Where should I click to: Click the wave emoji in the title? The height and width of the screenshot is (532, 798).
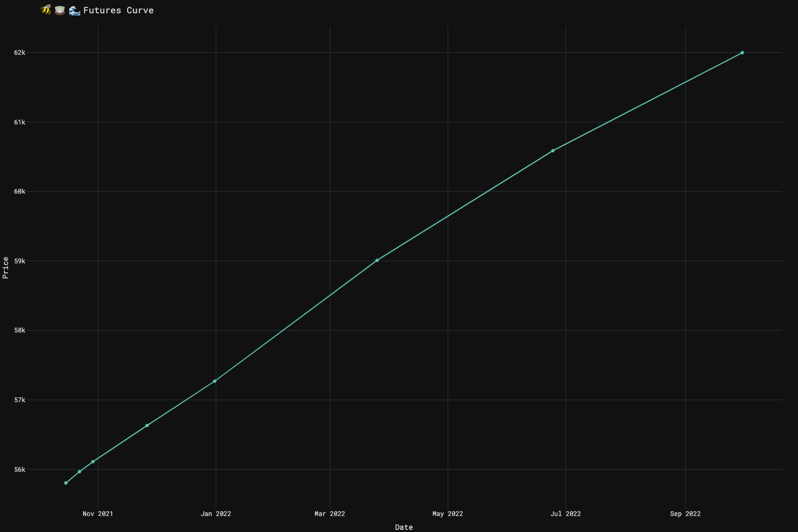pos(74,10)
